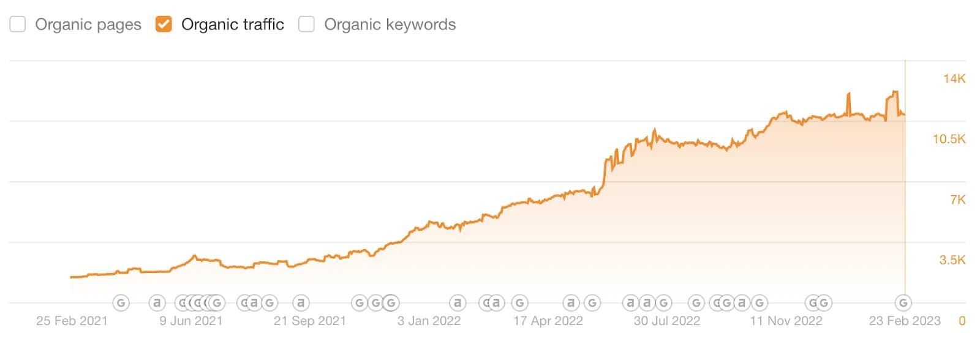Click third Google marker in cluster before 3 Jan 2022
The image size is (980, 352).
point(391,302)
